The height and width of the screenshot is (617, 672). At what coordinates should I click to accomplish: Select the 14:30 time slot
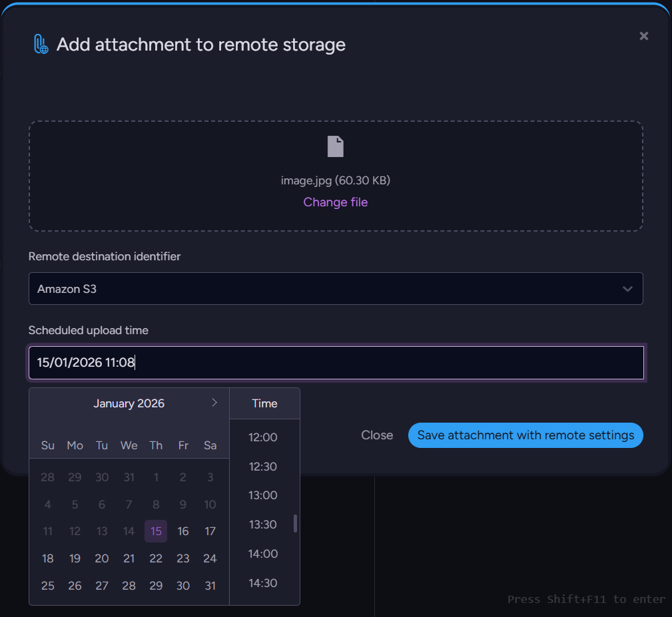tap(262, 583)
